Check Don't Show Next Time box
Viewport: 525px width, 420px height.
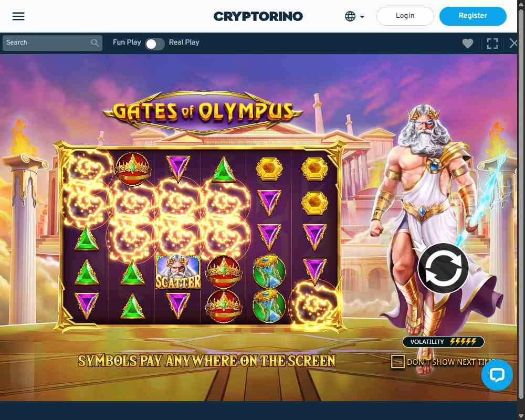click(398, 362)
